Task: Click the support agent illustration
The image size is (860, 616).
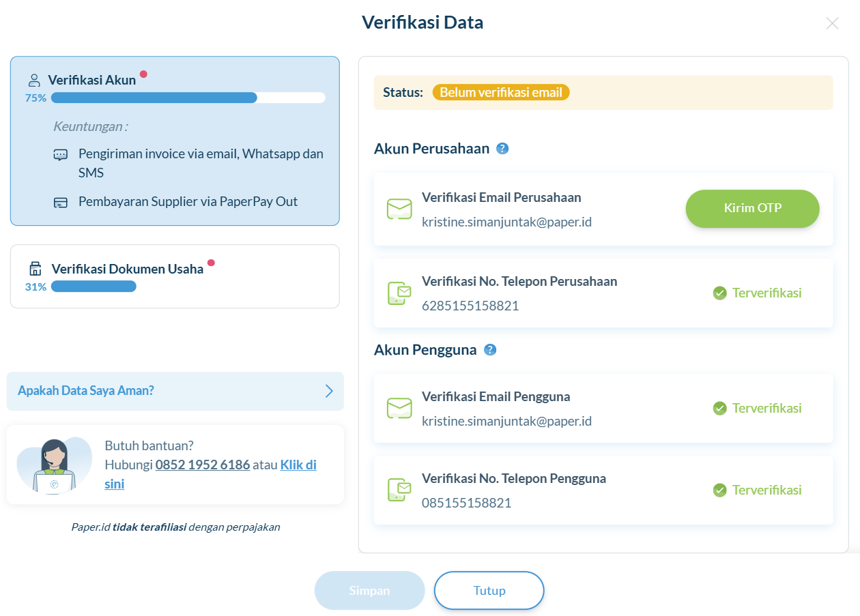Action: [x=54, y=465]
